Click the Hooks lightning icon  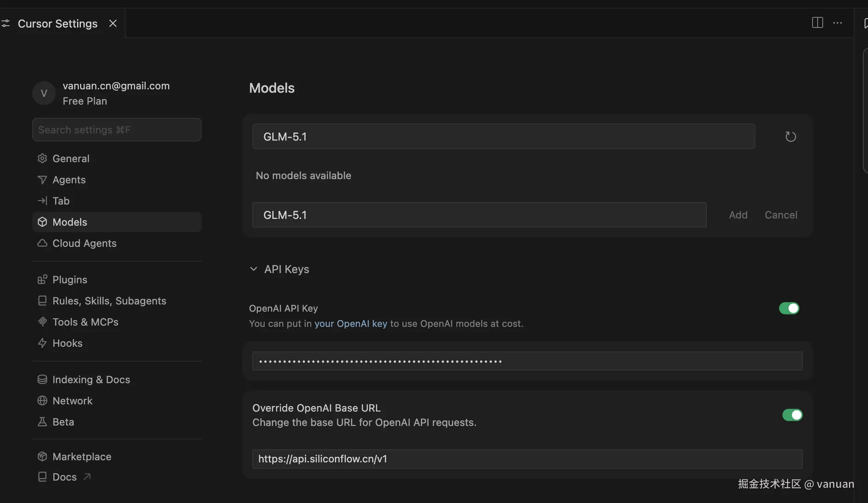click(x=42, y=343)
